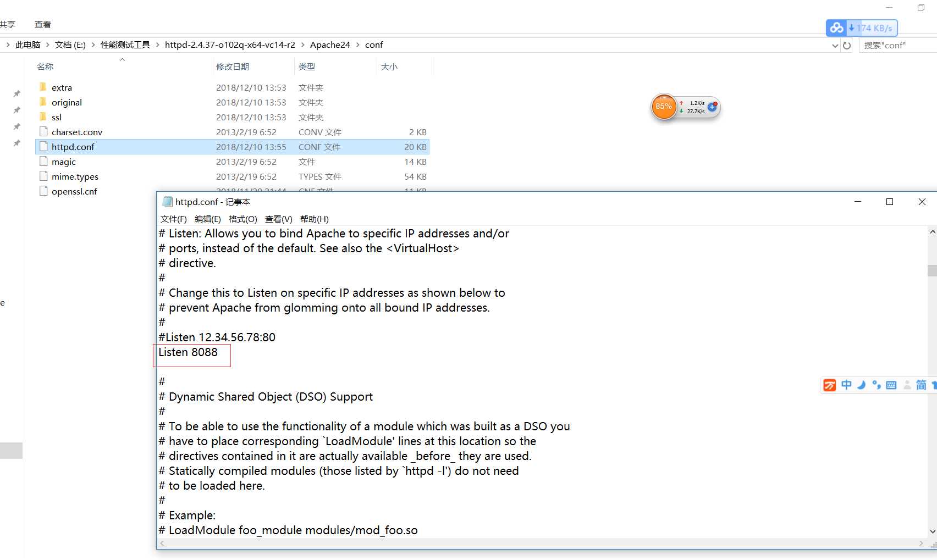937x560 pixels.
Task: Open the 文件(F) menu in Notepad
Action: tap(174, 219)
